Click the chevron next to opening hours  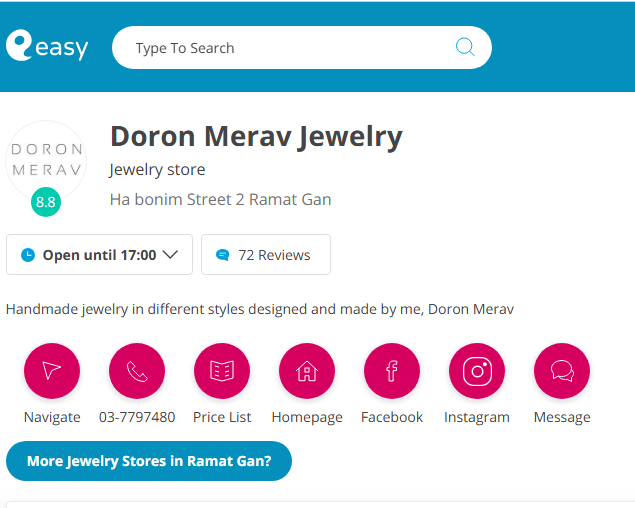pyautogui.click(x=170, y=255)
